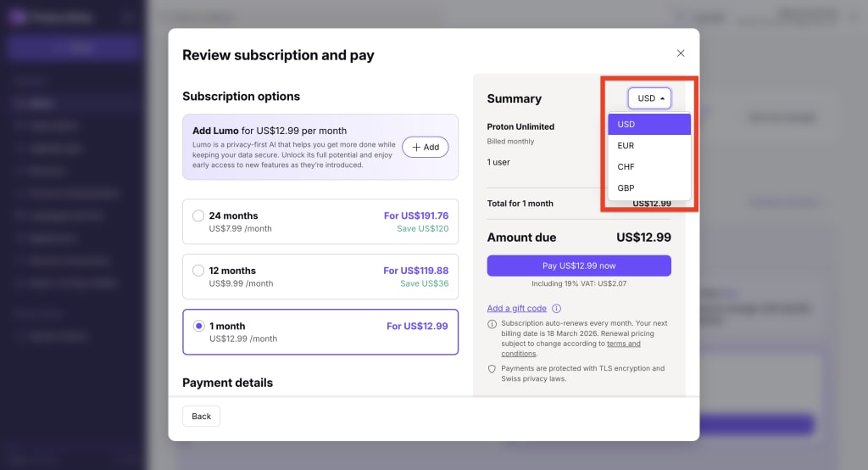
Task: Click the 'Amount due' label
Action: coord(521,238)
